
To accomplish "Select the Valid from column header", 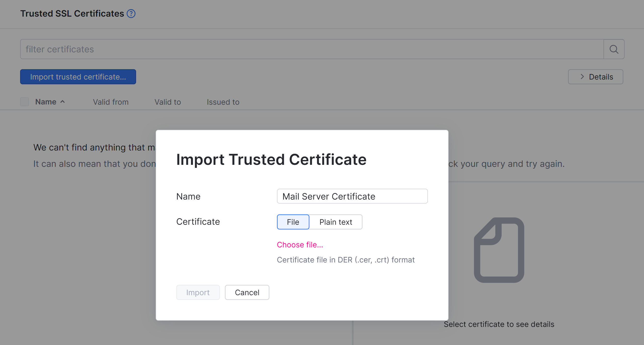I will click(111, 102).
